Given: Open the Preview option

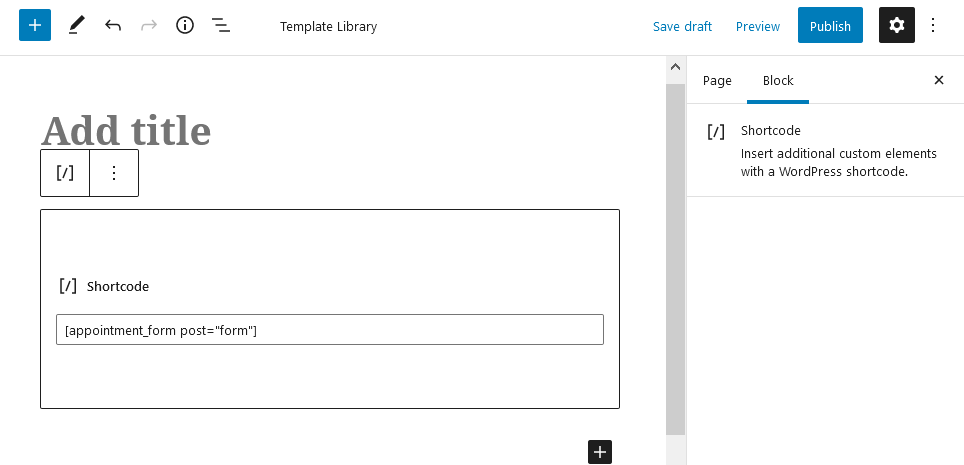Looking at the screenshot, I should [x=757, y=26].
